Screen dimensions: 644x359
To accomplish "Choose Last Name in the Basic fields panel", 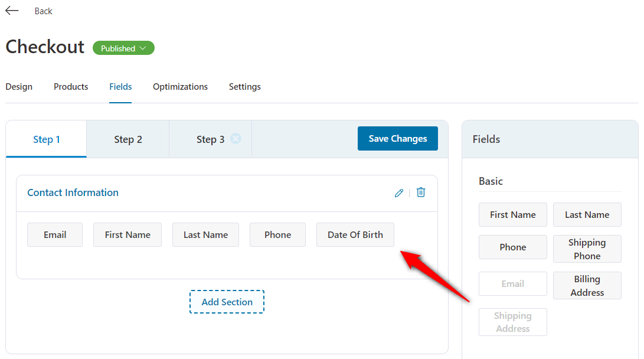I will point(587,214).
